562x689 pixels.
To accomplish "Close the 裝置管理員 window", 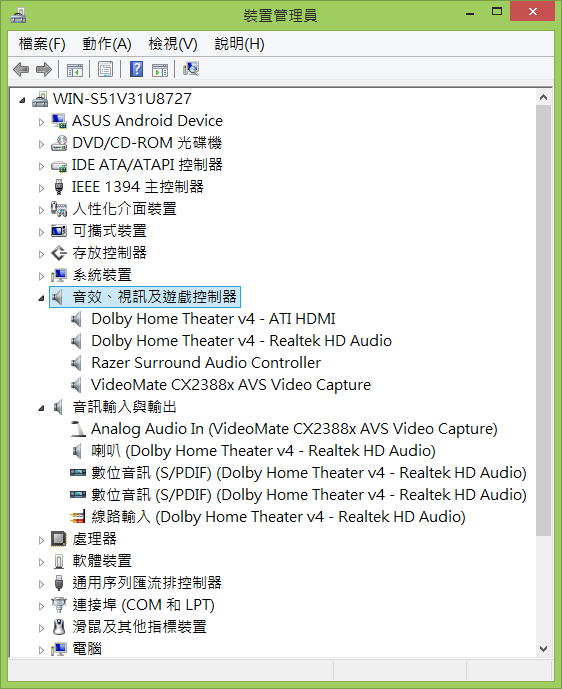I will 533,11.
